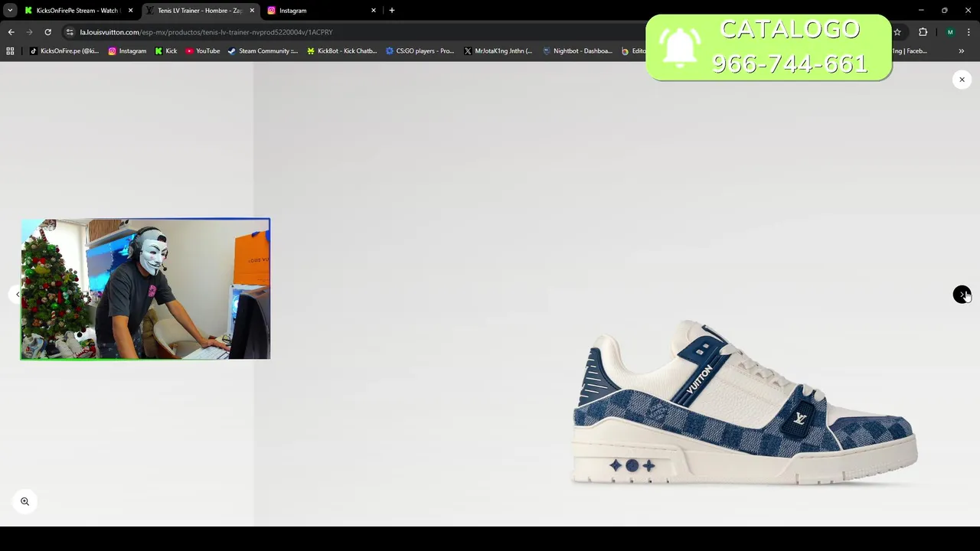The image size is (980, 551).
Task: Show more bookmarks with the chevron
Action: [x=962, y=51]
